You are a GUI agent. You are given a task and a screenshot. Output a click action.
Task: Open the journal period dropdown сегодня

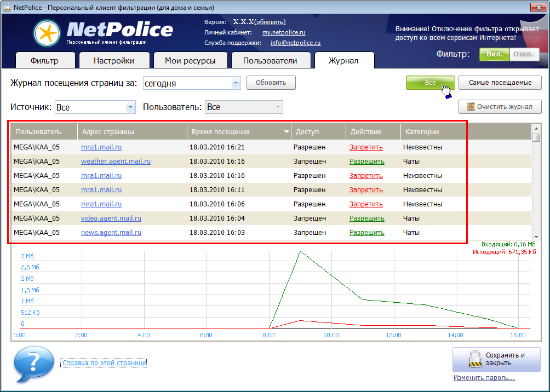coord(192,83)
